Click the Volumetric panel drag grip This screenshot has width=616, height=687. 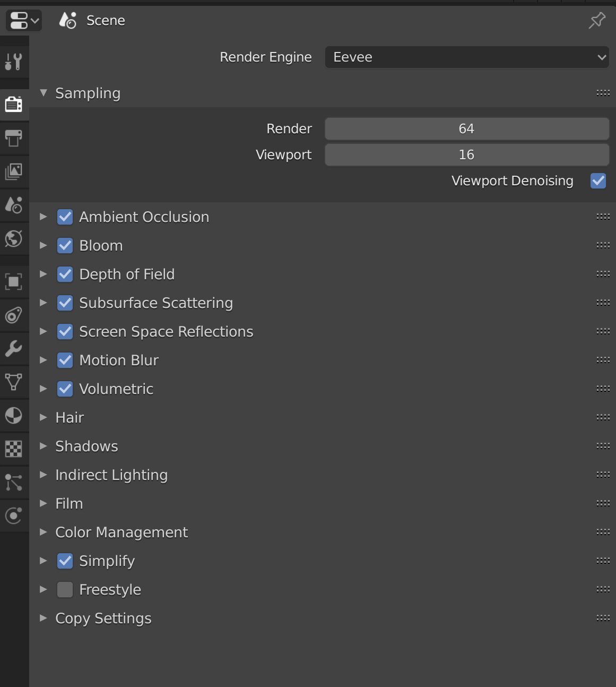(603, 389)
